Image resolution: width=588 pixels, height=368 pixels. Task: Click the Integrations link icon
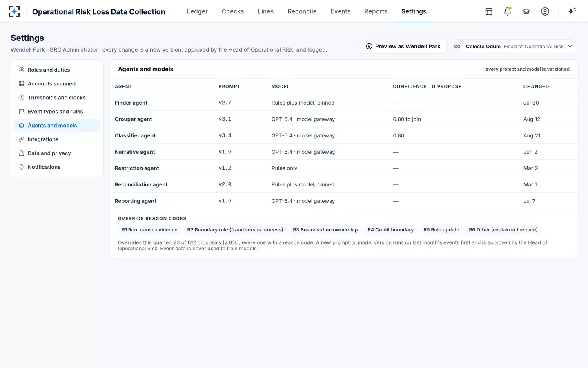pyautogui.click(x=22, y=139)
